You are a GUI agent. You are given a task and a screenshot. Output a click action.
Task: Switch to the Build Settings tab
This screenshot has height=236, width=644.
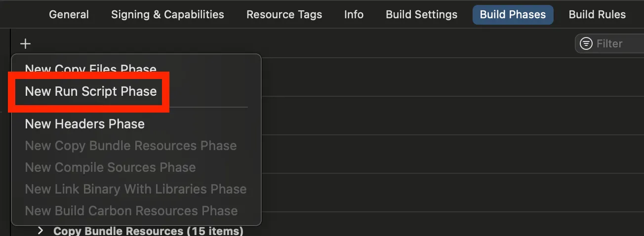tap(421, 15)
